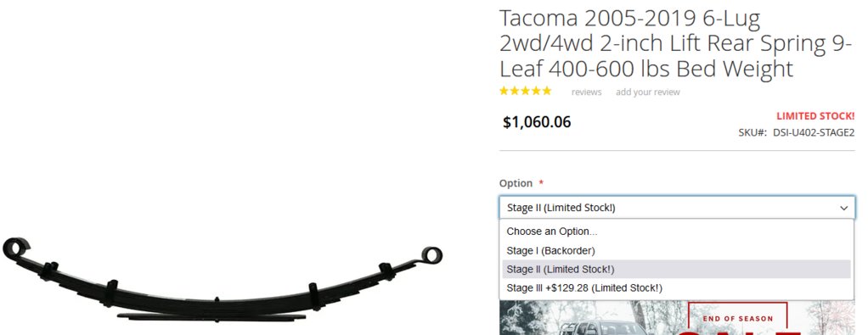Click the truck picture in sale banner
This screenshot has height=335, width=868.
click(603, 328)
